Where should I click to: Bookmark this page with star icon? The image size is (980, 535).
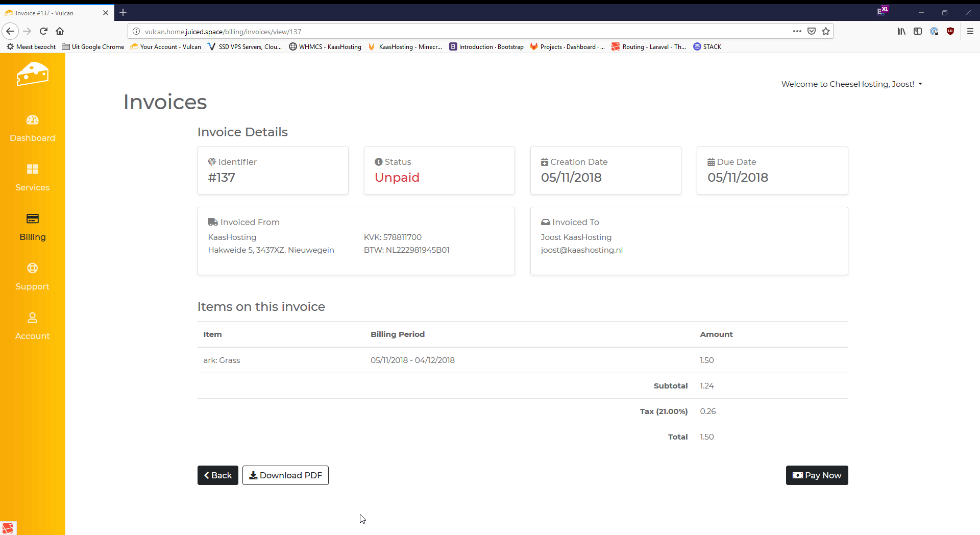pyautogui.click(x=826, y=32)
